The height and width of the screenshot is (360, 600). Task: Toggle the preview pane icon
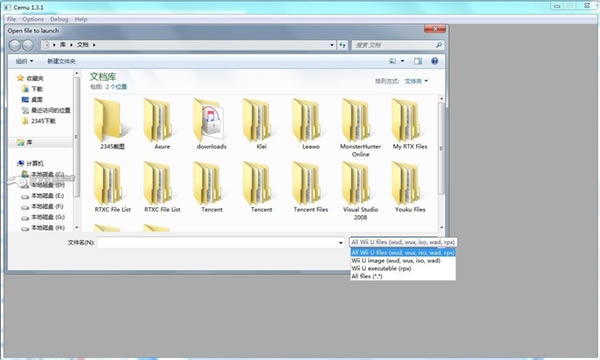tap(417, 61)
